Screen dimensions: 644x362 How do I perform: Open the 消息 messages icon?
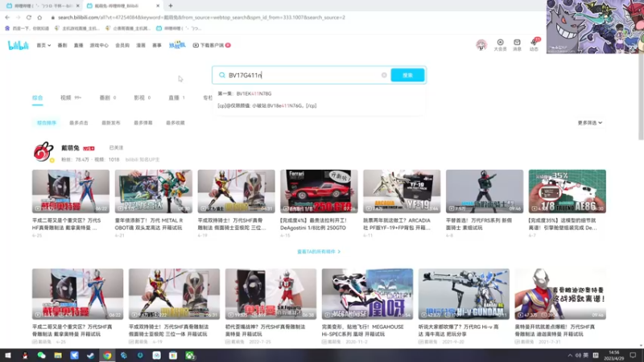point(517,45)
